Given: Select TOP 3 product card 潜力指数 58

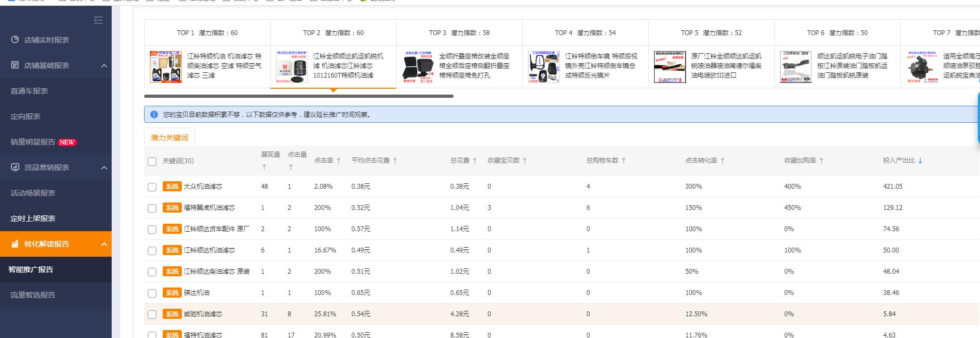Looking at the screenshot, I should (459, 54).
